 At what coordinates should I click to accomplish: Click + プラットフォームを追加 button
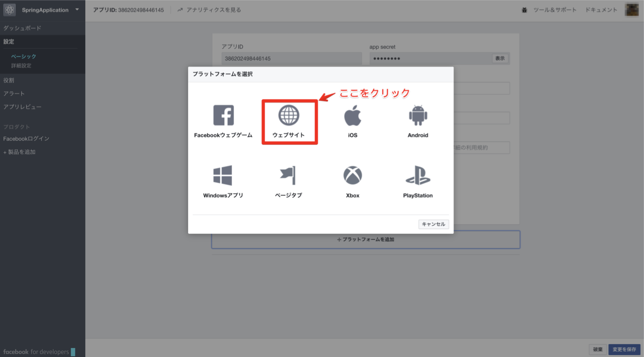[366, 240]
